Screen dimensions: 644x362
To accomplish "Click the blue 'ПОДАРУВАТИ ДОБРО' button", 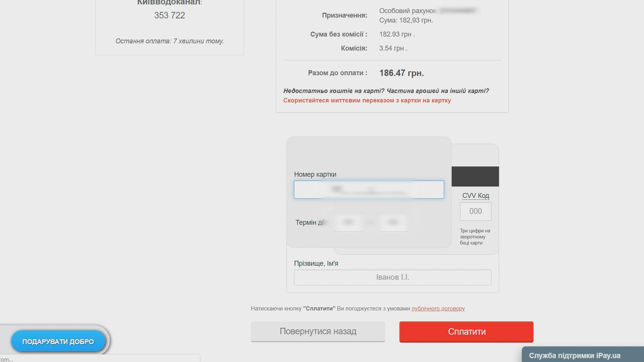I will click(x=58, y=341).
